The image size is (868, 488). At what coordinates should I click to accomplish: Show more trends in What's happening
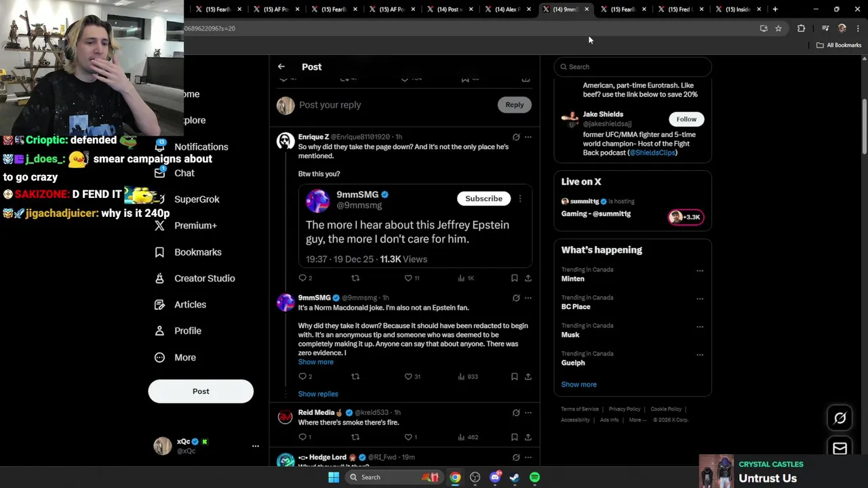click(x=579, y=384)
